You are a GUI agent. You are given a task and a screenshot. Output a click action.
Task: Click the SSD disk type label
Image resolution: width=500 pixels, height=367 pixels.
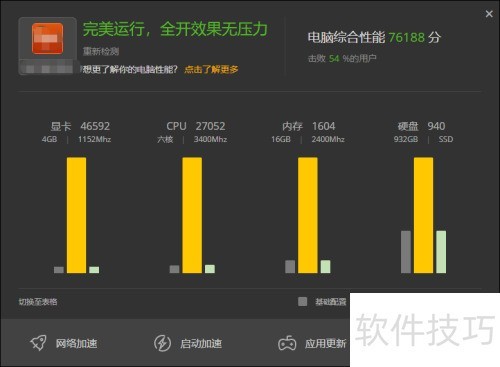446,139
